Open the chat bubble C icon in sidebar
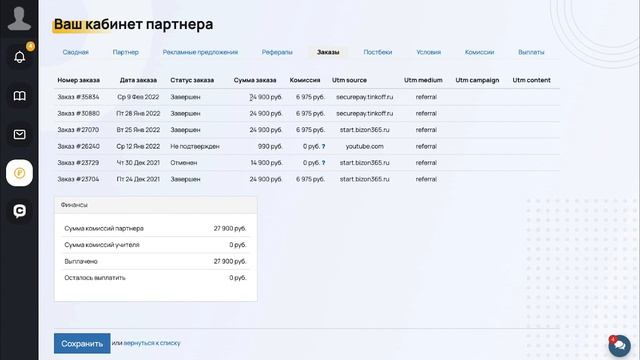The height and width of the screenshot is (360, 640). click(x=19, y=211)
